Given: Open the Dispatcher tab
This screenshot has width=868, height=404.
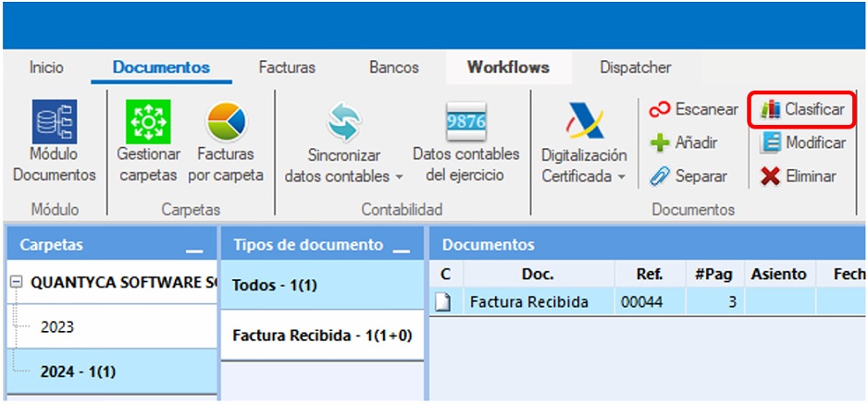Looking at the screenshot, I should [636, 67].
